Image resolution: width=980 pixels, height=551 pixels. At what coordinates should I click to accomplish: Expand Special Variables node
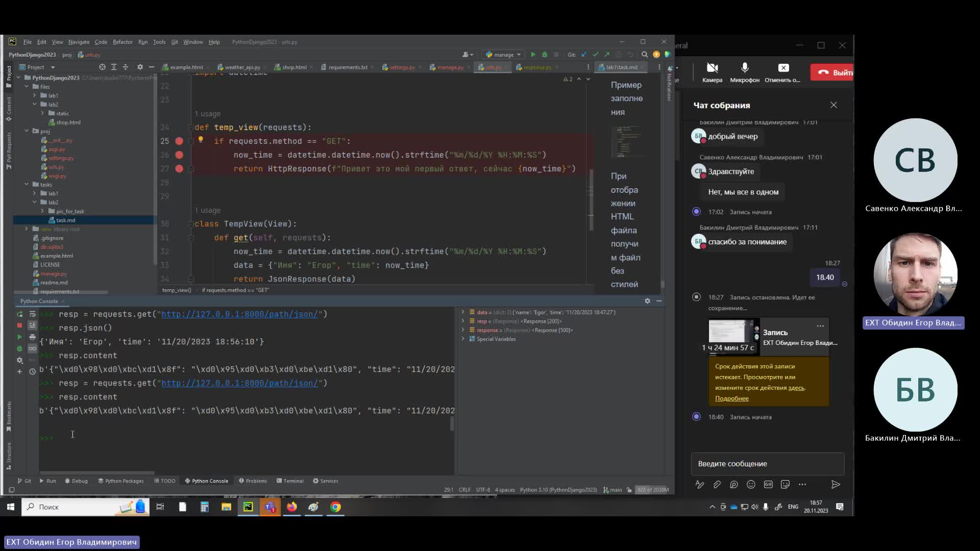click(463, 339)
